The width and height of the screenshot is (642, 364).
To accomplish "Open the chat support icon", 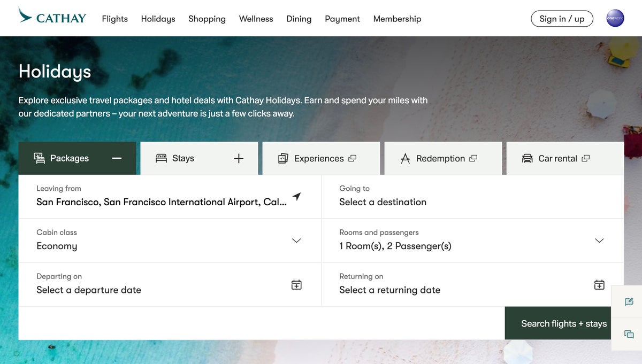I will 629,335.
